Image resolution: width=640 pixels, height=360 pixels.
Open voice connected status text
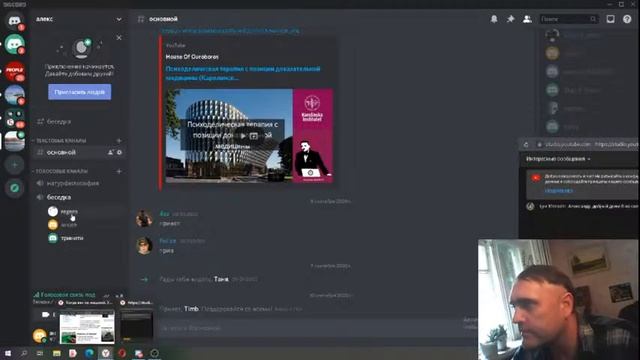(65, 294)
